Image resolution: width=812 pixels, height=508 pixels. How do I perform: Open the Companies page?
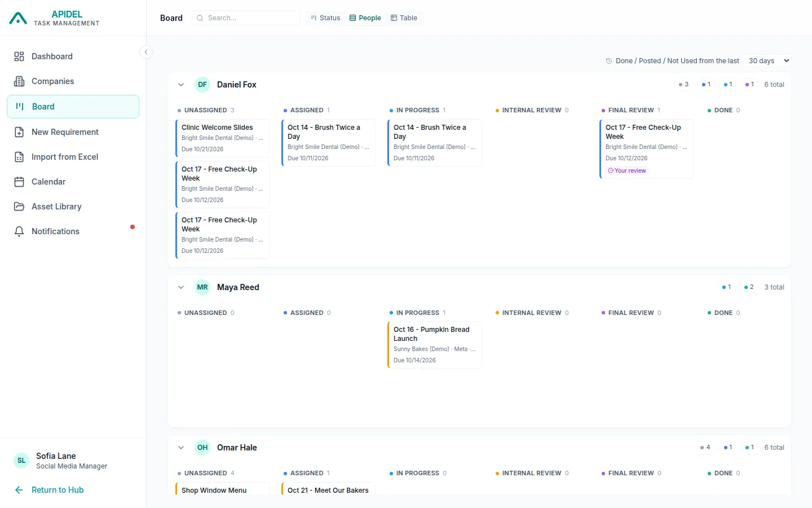(x=73, y=81)
